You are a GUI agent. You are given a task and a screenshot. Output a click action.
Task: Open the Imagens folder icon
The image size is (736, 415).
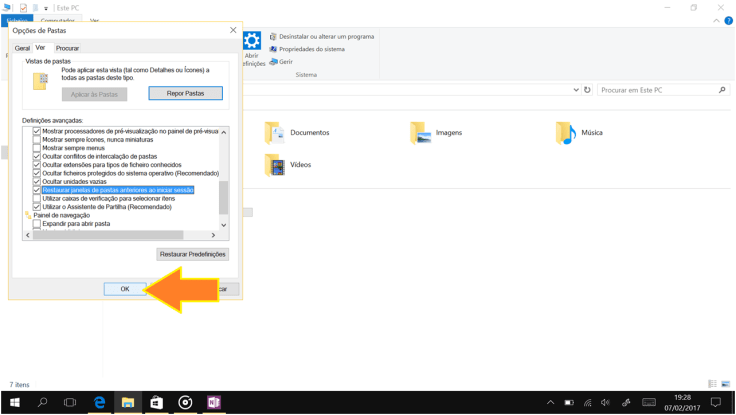click(420, 133)
